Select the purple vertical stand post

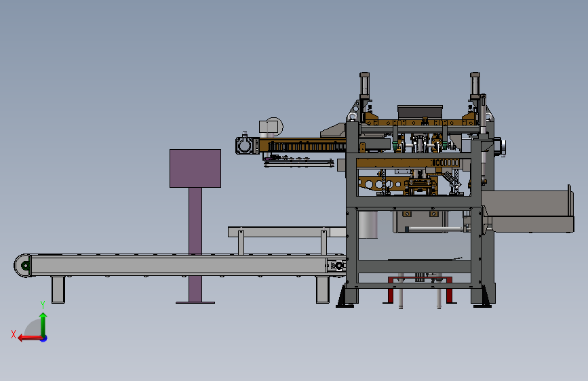195,245
